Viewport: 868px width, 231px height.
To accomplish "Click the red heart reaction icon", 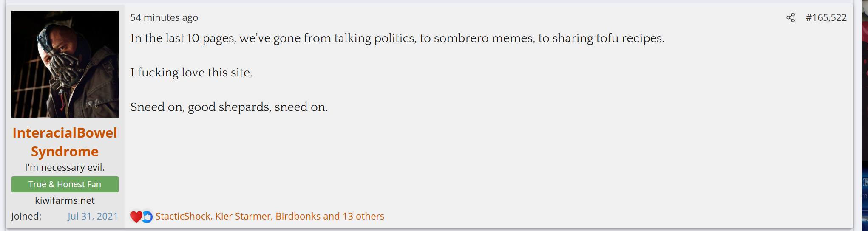I will [x=136, y=217].
